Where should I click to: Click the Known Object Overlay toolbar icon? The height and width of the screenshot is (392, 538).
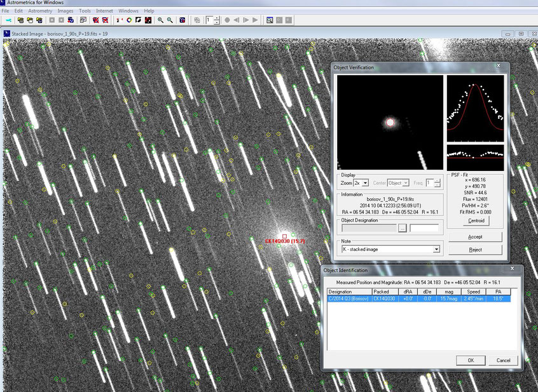pyautogui.click(x=148, y=20)
